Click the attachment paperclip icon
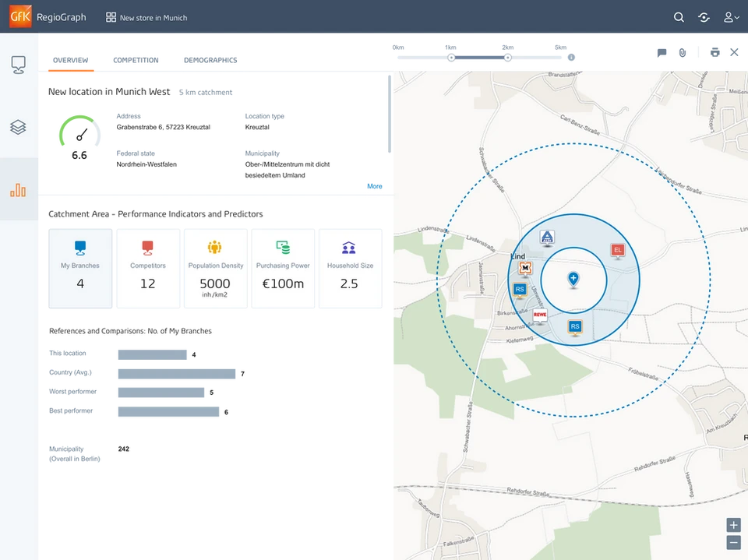Image resolution: width=748 pixels, height=560 pixels. click(x=683, y=52)
